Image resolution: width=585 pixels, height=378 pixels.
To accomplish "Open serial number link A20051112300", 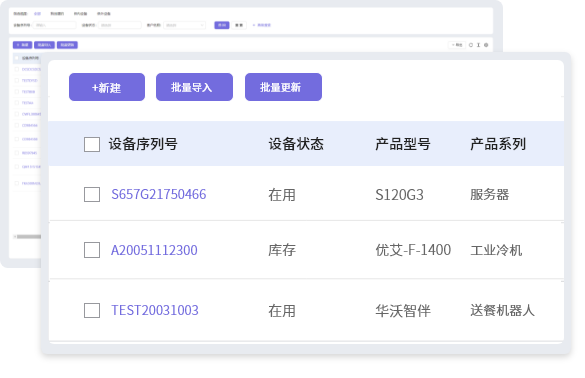I will pos(154,250).
